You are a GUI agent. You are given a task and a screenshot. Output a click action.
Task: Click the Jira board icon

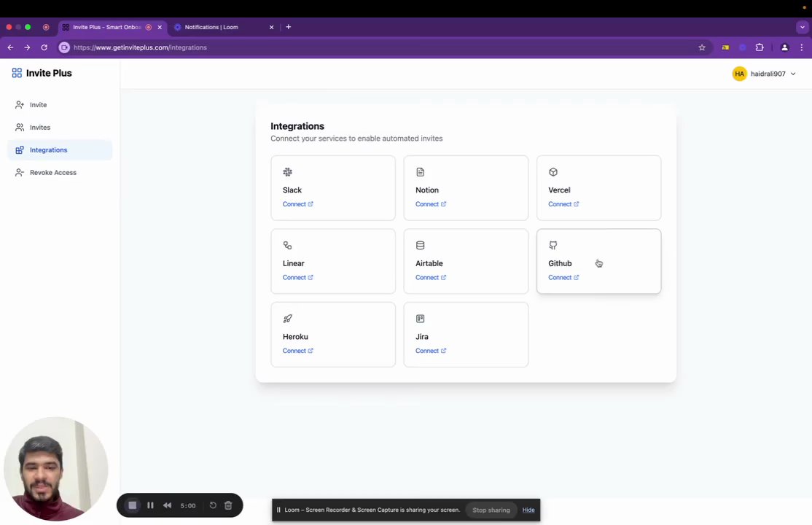click(420, 319)
